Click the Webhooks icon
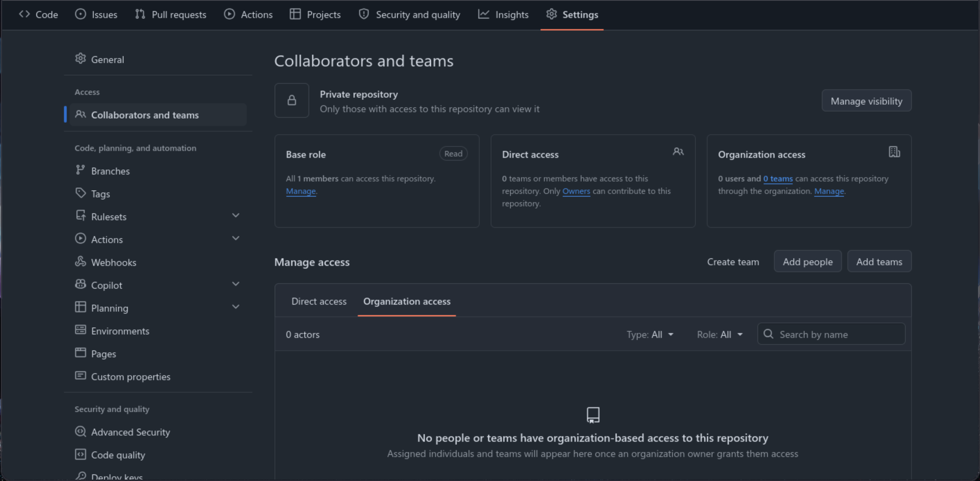The image size is (980, 481). pos(80,261)
